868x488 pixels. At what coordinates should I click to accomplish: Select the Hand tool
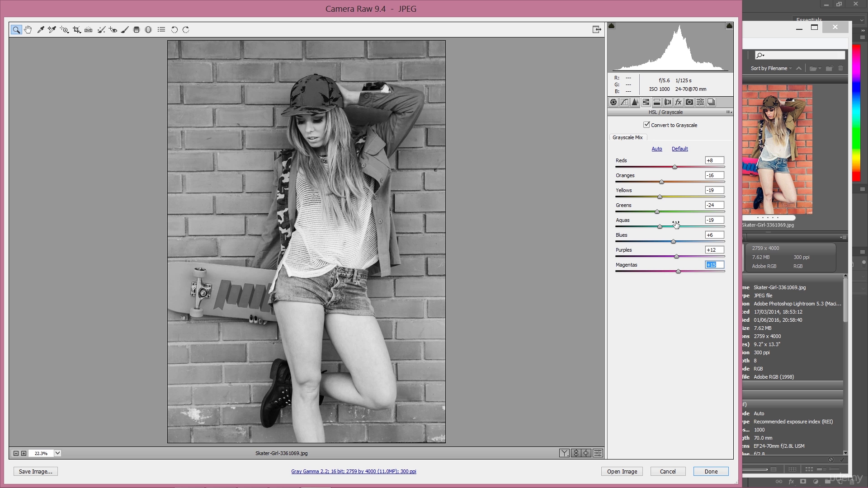pyautogui.click(x=28, y=30)
